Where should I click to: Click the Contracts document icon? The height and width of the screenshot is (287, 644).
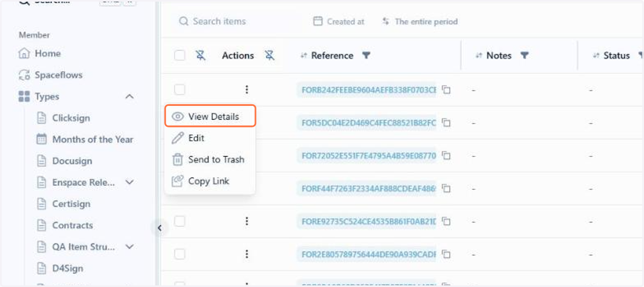click(x=41, y=225)
